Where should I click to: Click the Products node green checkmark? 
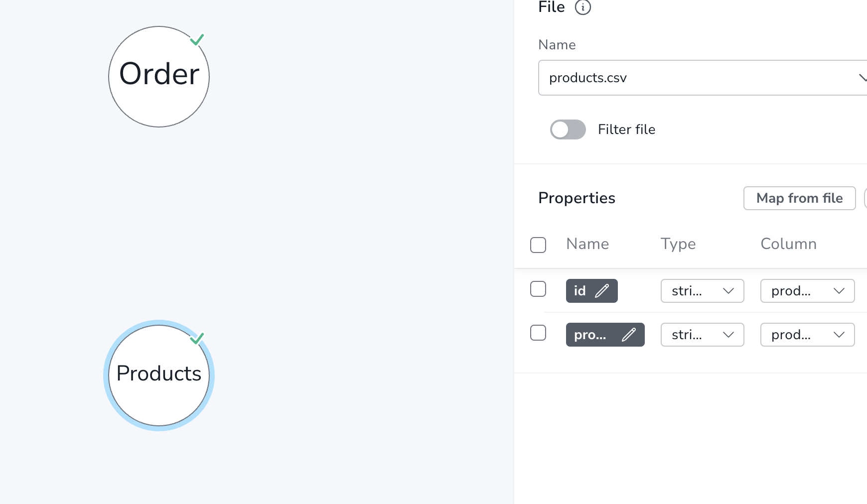[x=197, y=338]
